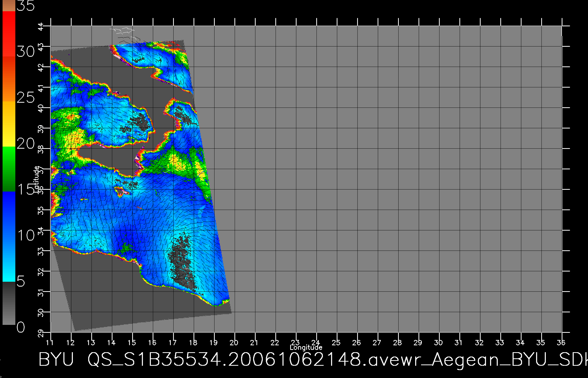Click latitude tick label '33'

click(41, 252)
